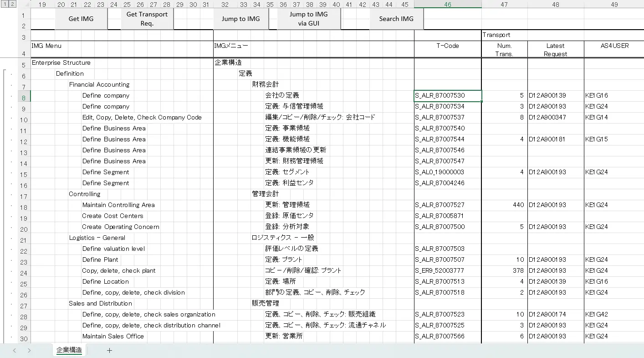Screen dimensions: 644x358
Task: Add a new sheet with plus icon
Action: (x=109, y=350)
